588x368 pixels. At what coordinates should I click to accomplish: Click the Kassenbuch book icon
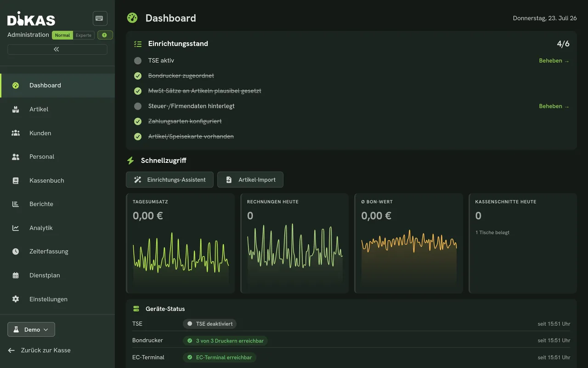pos(16,181)
